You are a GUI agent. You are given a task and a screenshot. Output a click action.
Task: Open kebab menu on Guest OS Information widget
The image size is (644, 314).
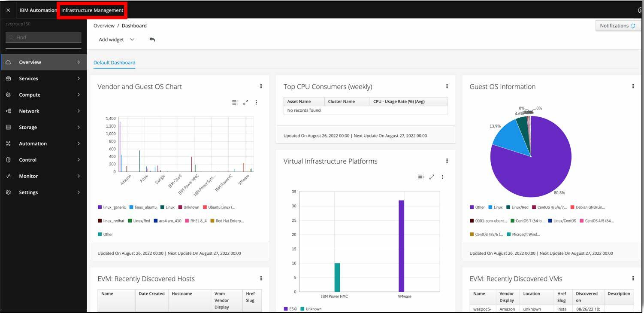click(633, 86)
